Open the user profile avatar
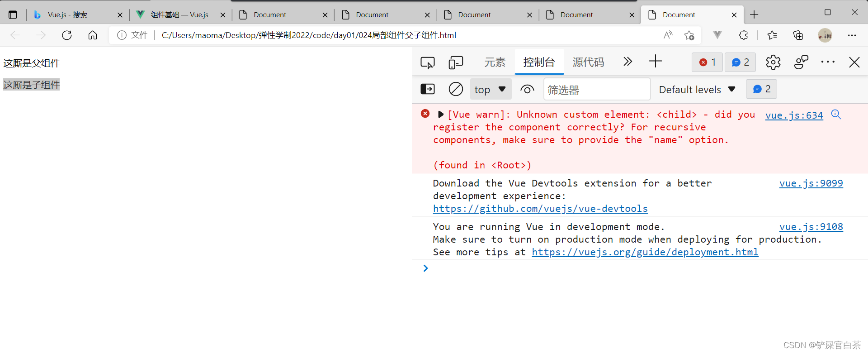The width and height of the screenshot is (868, 354). (x=825, y=35)
